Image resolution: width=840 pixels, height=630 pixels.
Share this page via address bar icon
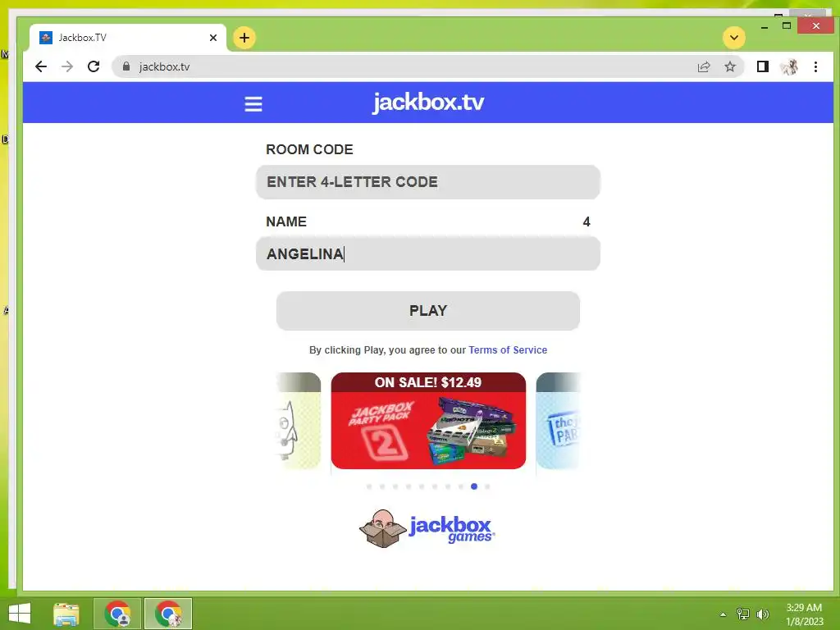tap(703, 66)
